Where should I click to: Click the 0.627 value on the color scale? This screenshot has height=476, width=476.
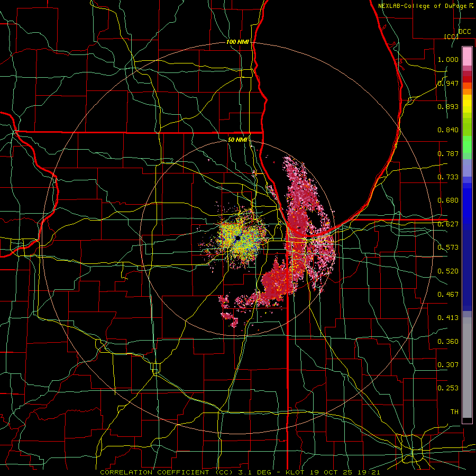448,224
